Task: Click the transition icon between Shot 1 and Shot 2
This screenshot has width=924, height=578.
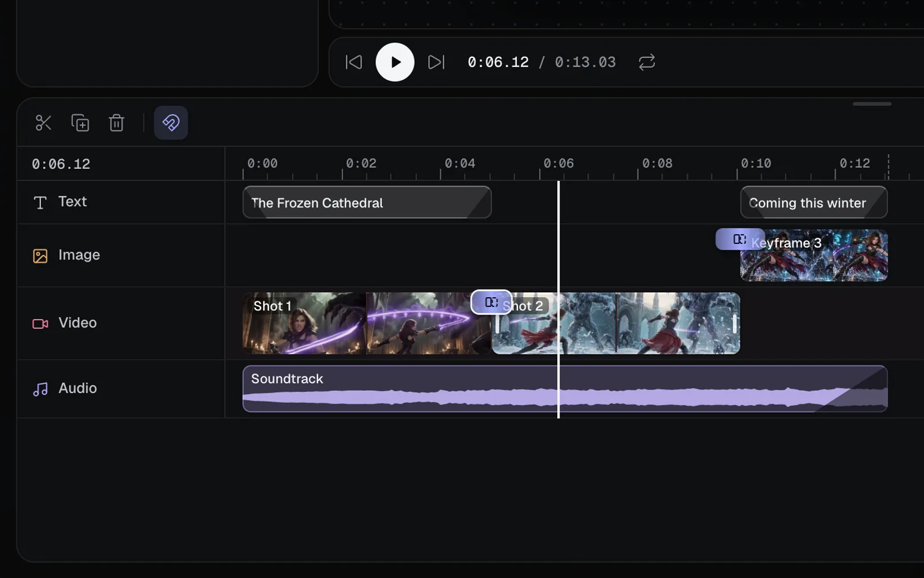Action: coord(491,302)
